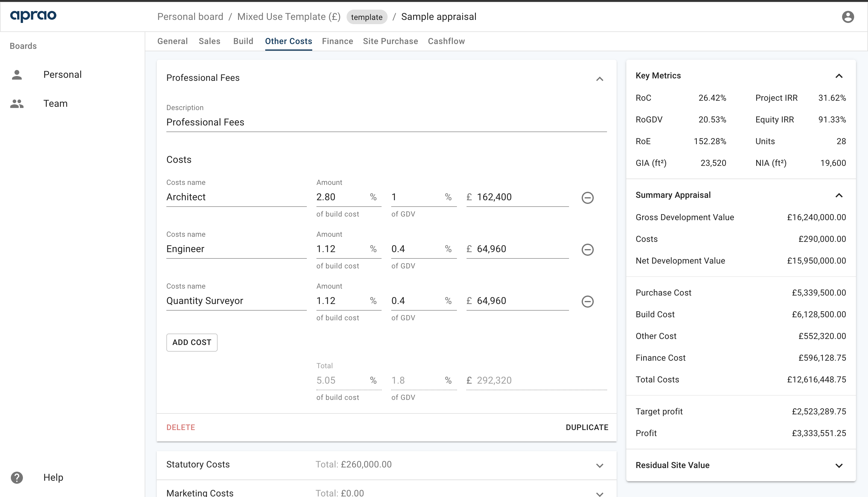Viewport: 868px width, 497px height.
Task: Switch to the General tab
Action: point(172,41)
